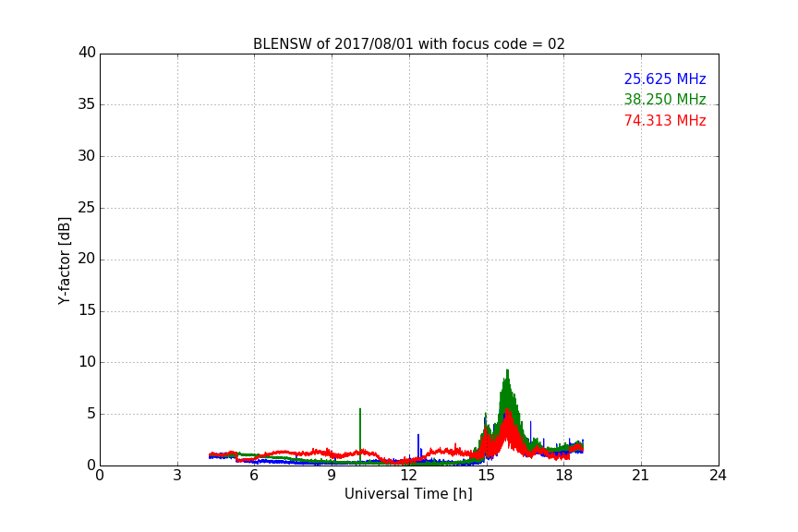Click x-axis tick value 18
Viewport: 798px width, 532px height.
click(564, 476)
